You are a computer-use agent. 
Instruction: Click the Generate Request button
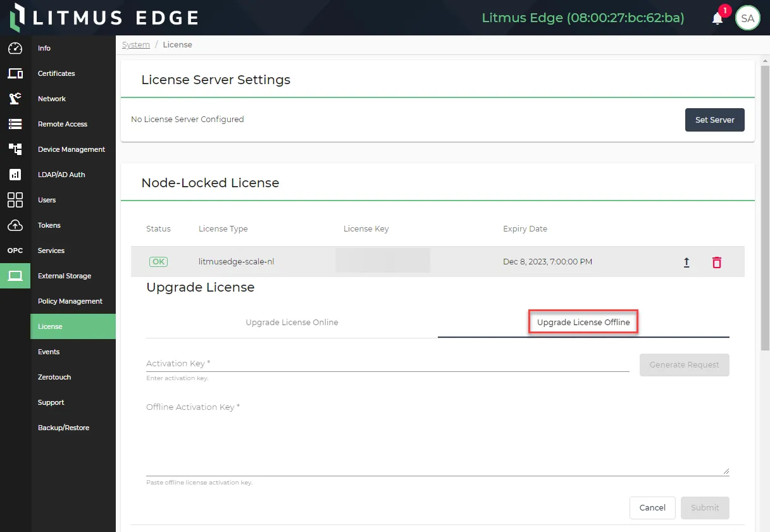pos(685,365)
